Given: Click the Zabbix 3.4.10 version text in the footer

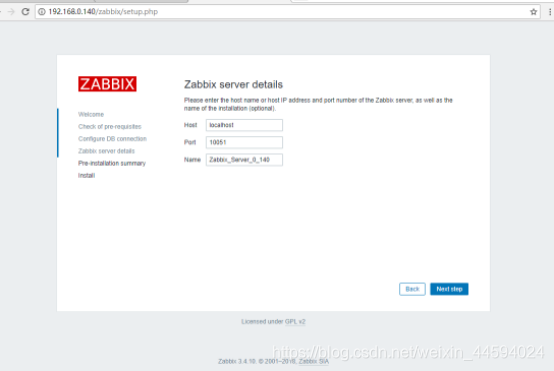Looking at the screenshot, I should 237,361.
